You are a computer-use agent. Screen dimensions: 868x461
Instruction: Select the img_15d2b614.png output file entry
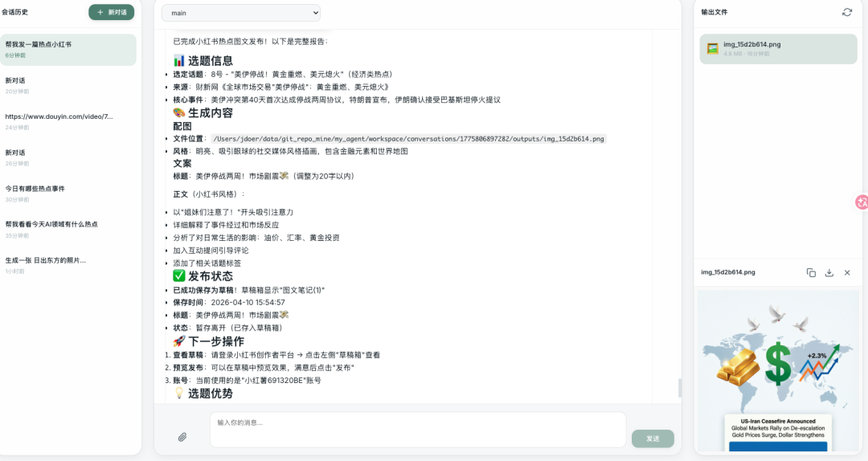776,49
